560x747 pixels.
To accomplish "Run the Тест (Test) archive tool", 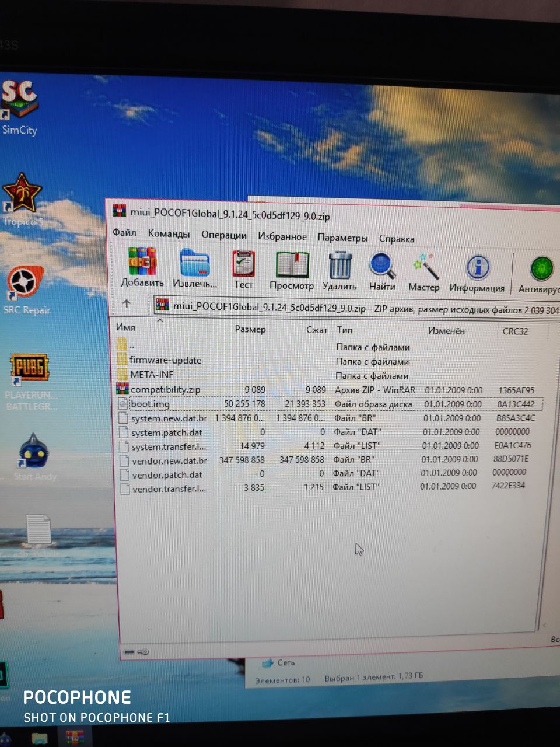I will point(243,270).
